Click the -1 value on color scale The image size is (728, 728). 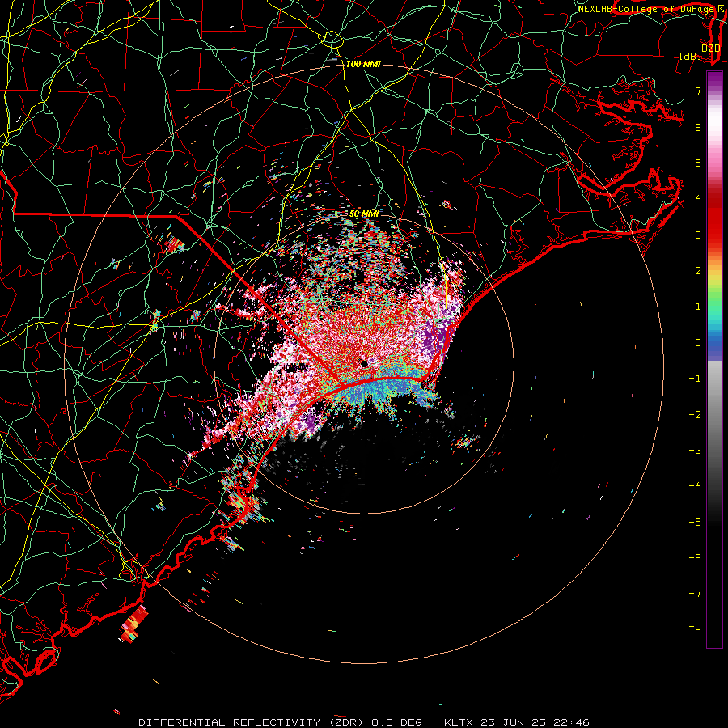(695, 379)
